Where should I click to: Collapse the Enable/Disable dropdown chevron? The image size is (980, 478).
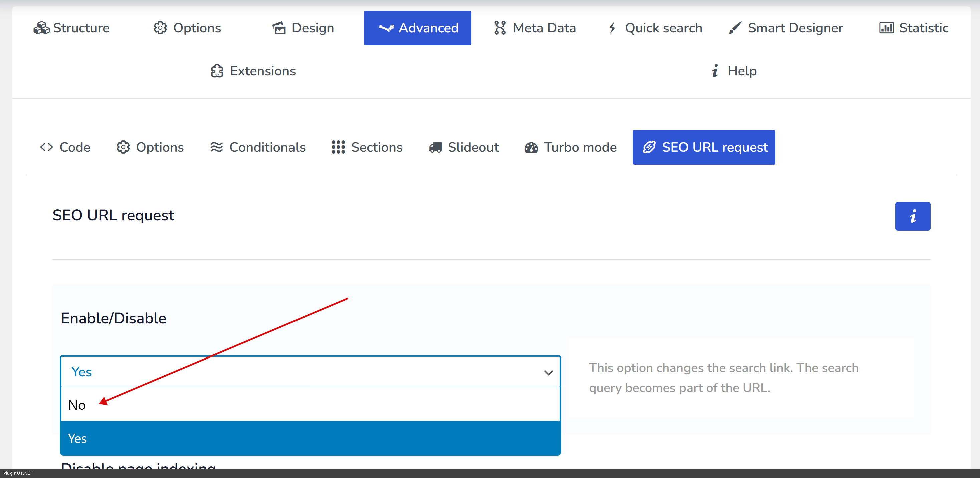pyautogui.click(x=548, y=372)
